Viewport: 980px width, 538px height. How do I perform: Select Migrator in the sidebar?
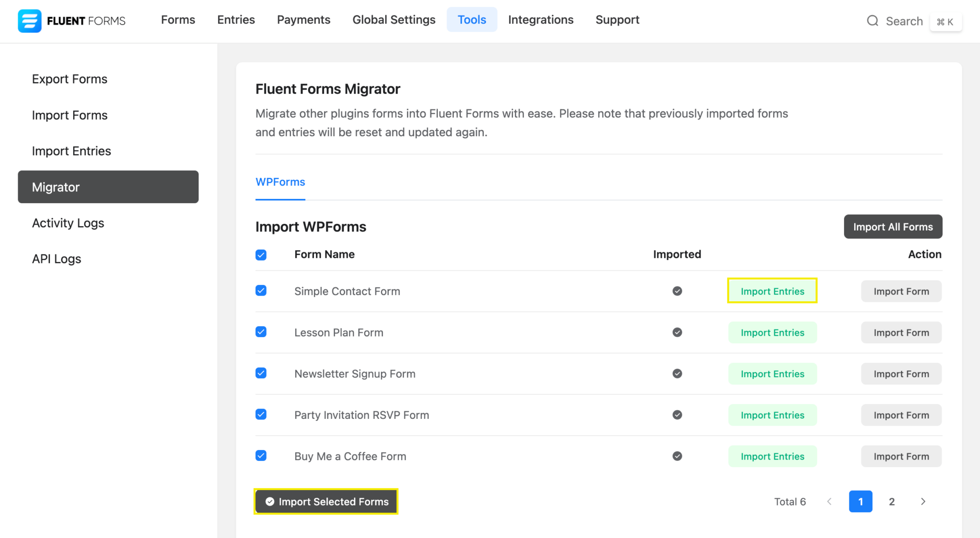[56, 187]
